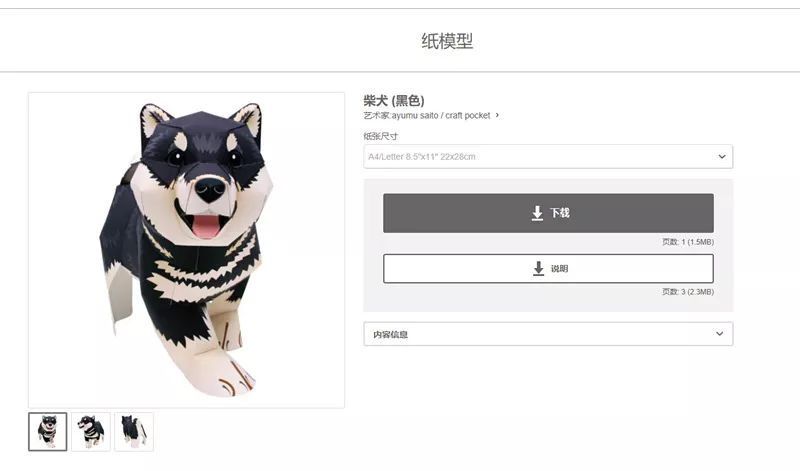This screenshot has width=800, height=471.
Task: Click the arrow after craft pocket
Action: point(497,115)
